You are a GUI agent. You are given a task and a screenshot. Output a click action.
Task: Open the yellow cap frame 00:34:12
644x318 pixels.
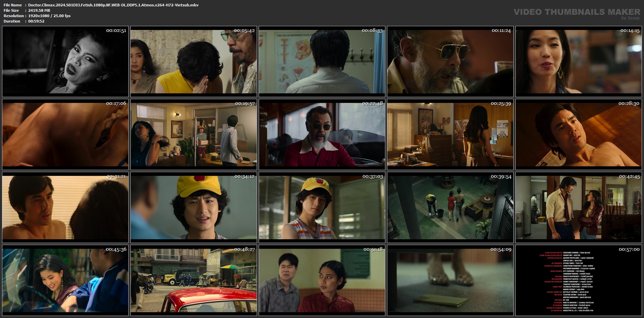click(x=194, y=207)
